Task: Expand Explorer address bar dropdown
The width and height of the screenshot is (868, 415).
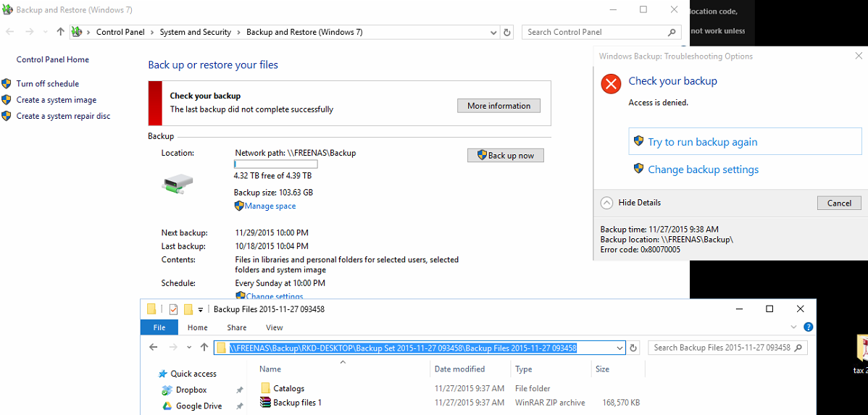Action: pos(620,348)
